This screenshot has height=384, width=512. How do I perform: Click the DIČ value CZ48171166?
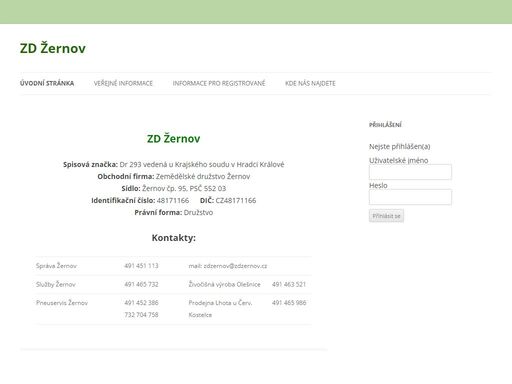click(236, 200)
